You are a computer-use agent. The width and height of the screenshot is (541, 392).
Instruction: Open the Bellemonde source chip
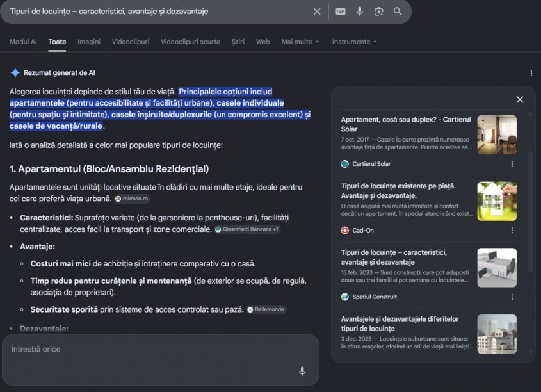[x=266, y=309]
